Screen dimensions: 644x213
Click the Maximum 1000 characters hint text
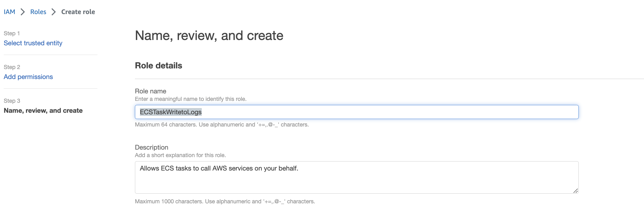[225, 201]
